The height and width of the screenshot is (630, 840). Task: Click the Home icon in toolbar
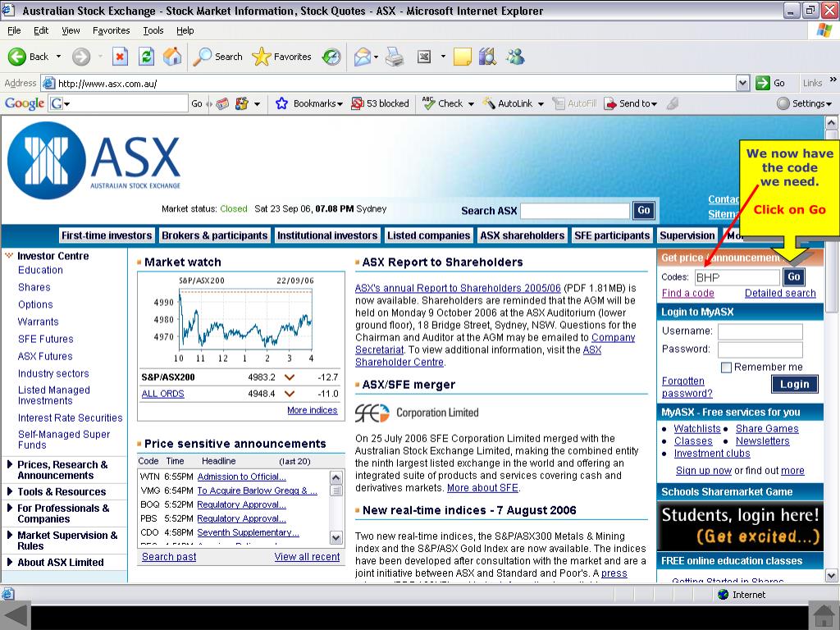172,57
